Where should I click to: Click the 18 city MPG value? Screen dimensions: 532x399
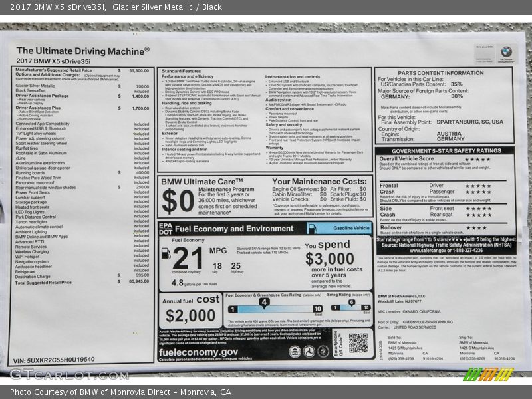point(217,266)
